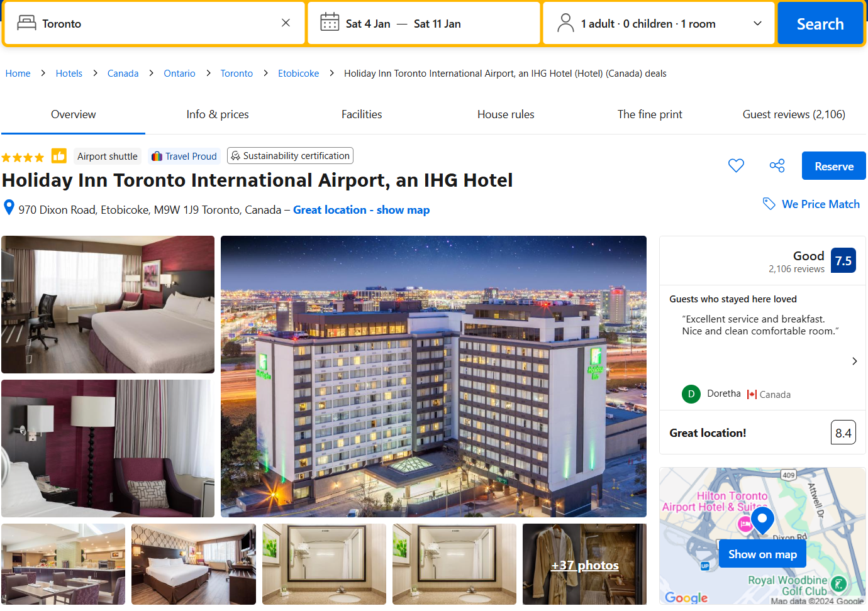Click the bed icon in destination field
Viewport: 868px width, 611px height.
(x=26, y=23)
